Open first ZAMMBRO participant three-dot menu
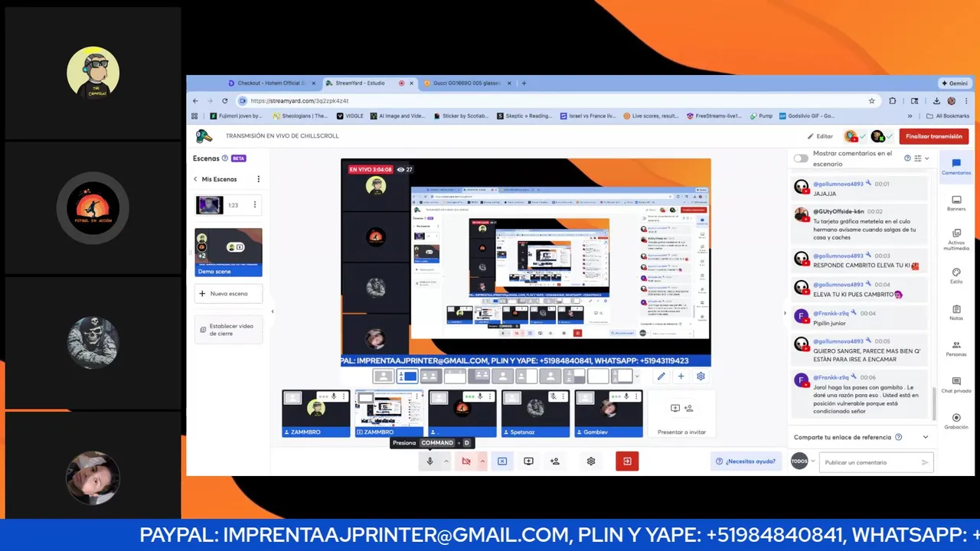The image size is (980, 551). [x=345, y=396]
